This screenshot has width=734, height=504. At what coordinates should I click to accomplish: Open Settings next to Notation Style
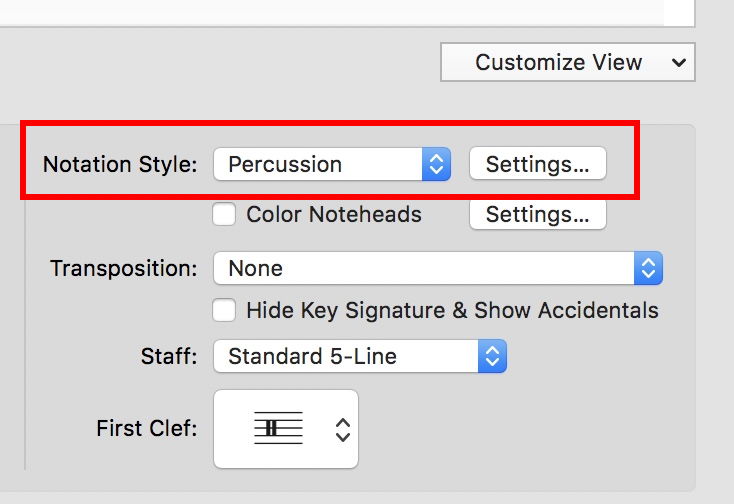537,165
